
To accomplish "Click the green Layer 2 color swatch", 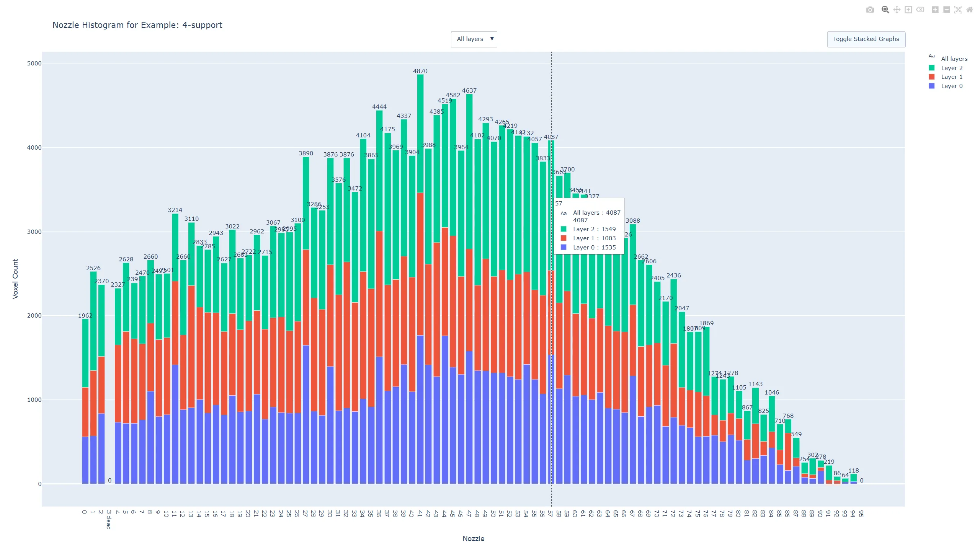I will pyautogui.click(x=932, y=68).
